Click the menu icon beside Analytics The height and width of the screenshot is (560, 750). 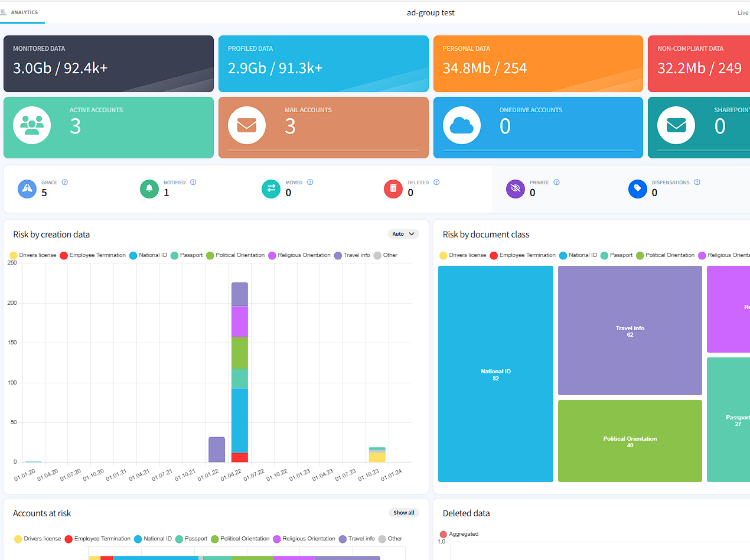(3, 12)
